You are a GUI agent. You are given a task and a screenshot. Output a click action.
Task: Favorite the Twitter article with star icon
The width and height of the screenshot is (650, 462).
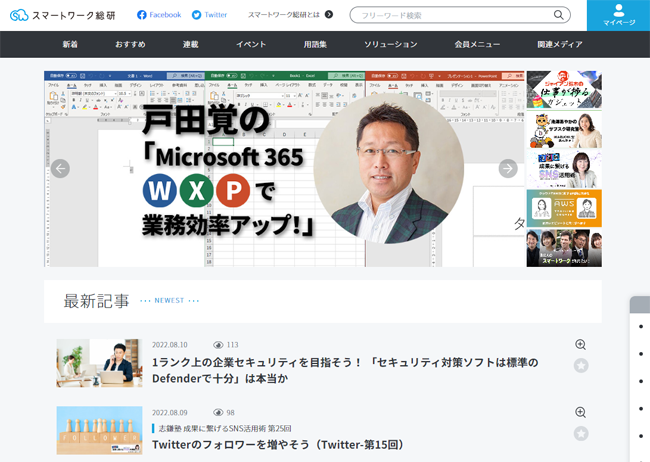pyautogui.click(x=581, y=433)
